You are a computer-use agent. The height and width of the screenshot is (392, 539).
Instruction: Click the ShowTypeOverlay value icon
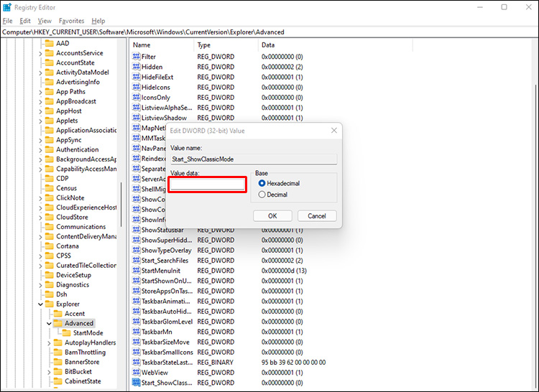point(136,251)
